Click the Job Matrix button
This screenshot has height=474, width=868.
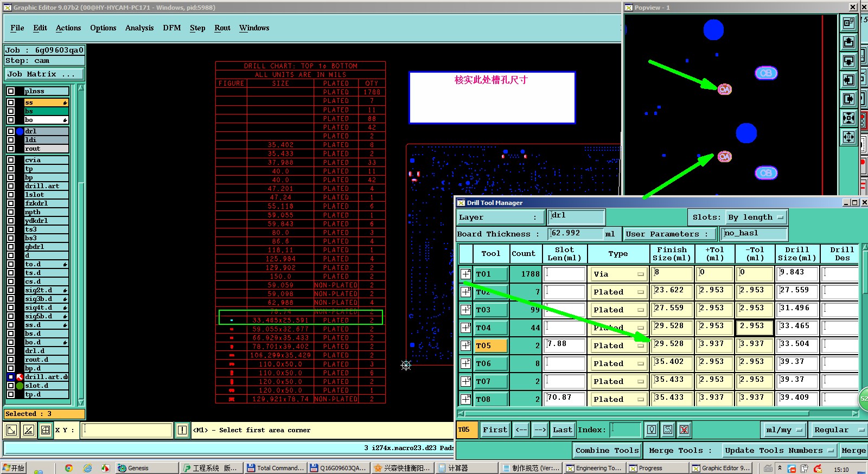coord(44,74)
